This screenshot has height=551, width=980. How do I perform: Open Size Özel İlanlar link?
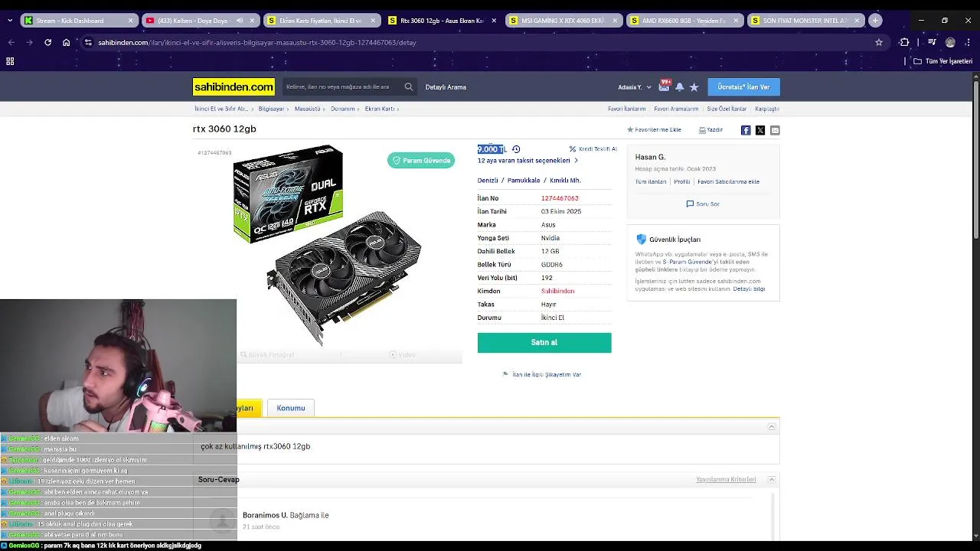[727, 109]
